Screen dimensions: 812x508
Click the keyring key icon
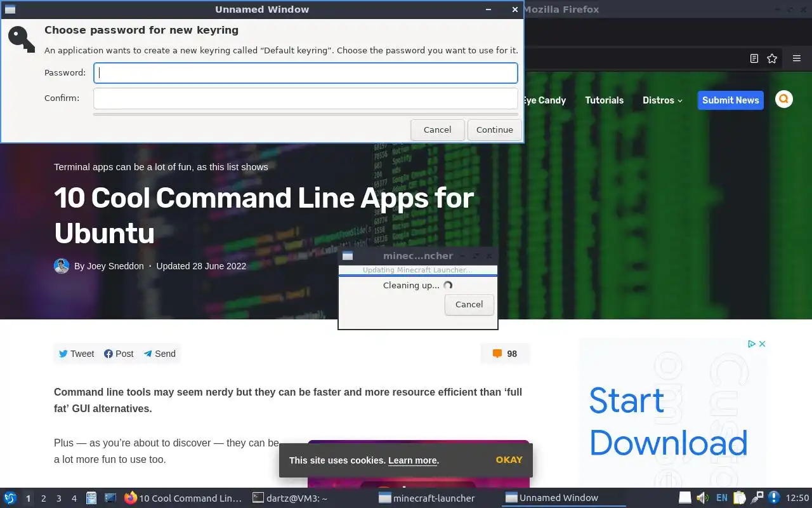pos(22,39)
